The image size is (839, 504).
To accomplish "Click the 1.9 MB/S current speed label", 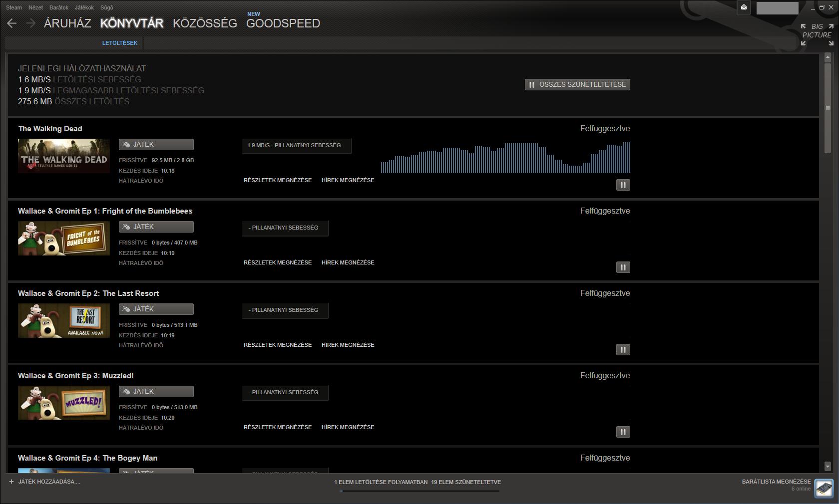I will tap(297, 146).
